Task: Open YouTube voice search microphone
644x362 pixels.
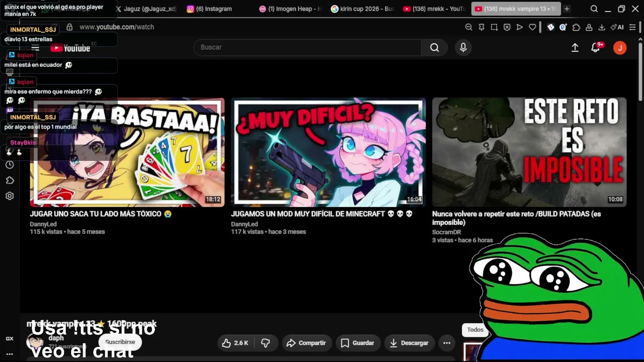Action: click(x=463, y=47)
